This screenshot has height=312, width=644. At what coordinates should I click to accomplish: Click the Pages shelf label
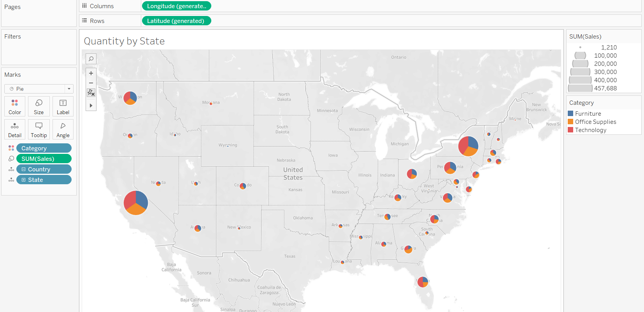click(12, 7)
